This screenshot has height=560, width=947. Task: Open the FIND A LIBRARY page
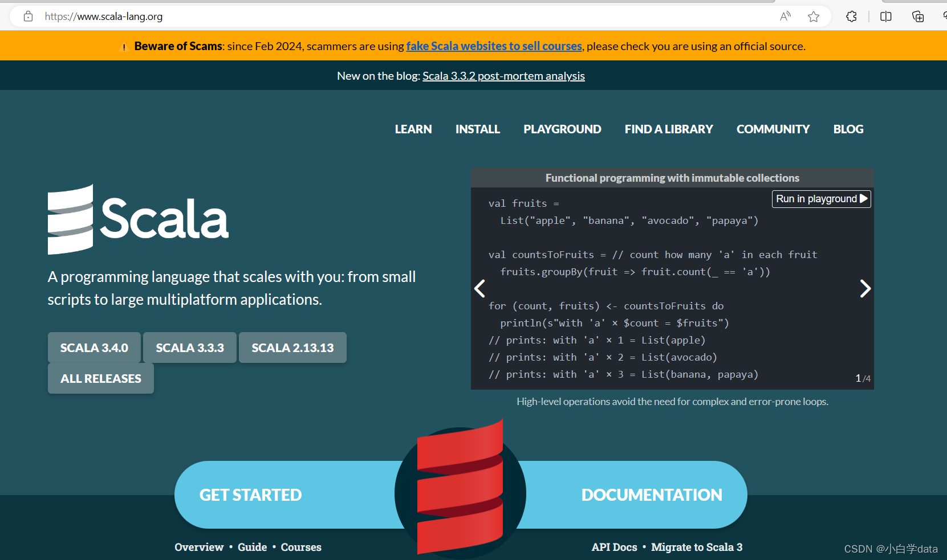(x=669, y=129)
